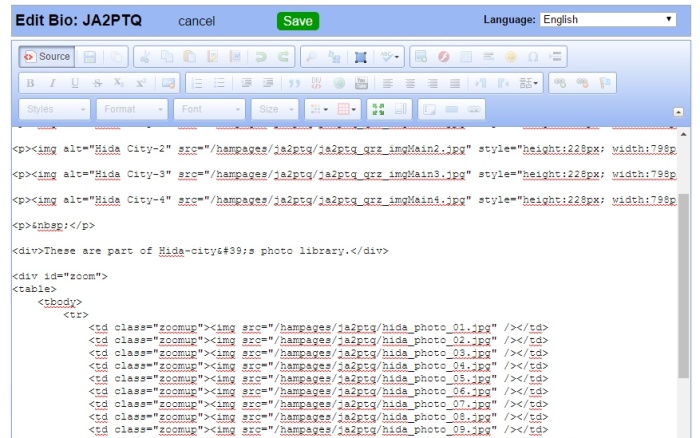
Task: Open the Size dropdown
Action: pyautogui.click(x=275, y=109)
